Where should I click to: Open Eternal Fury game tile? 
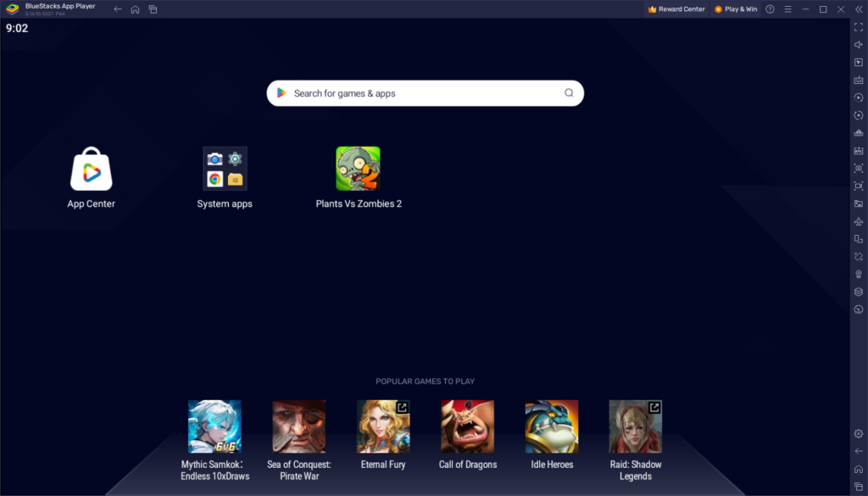(x=383, y=426)
